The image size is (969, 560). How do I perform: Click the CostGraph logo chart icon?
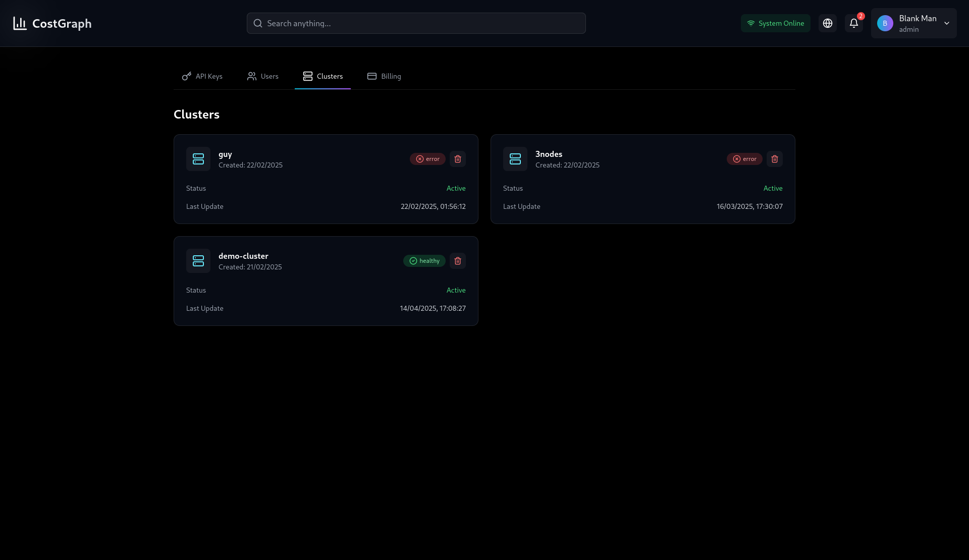point(20,23)
